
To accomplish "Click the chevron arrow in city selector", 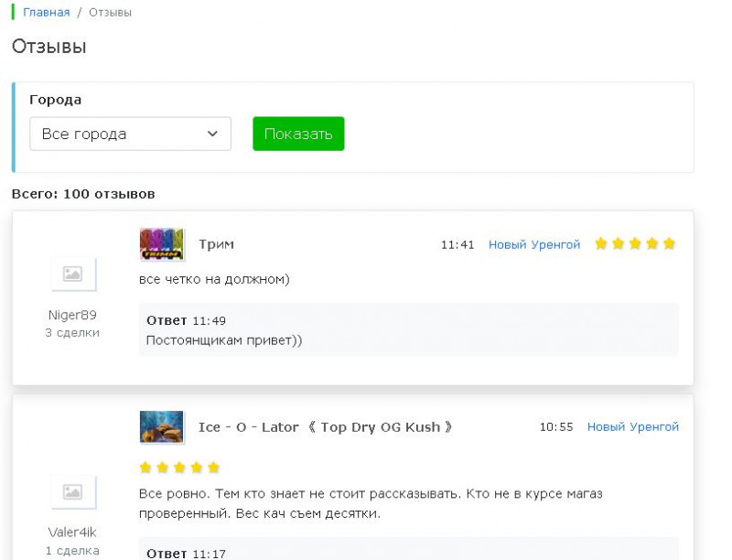I will (x=212, y=134).
